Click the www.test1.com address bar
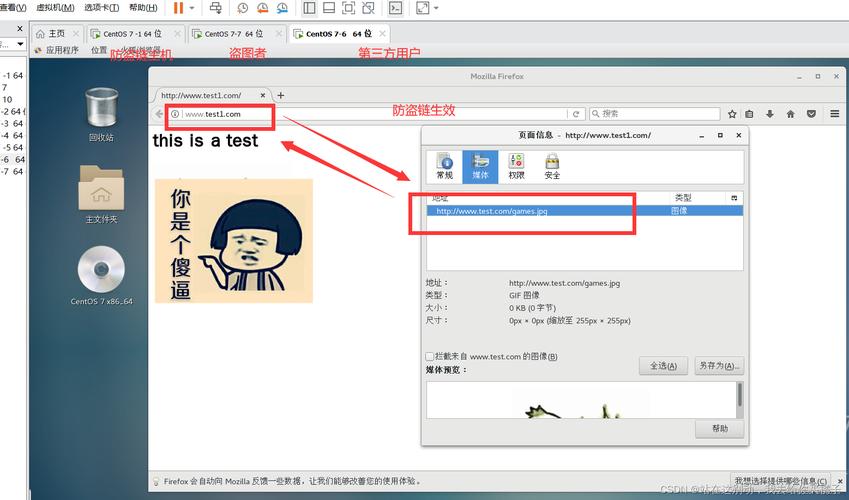This screenshot has height=500, width=849. (368, 114)
